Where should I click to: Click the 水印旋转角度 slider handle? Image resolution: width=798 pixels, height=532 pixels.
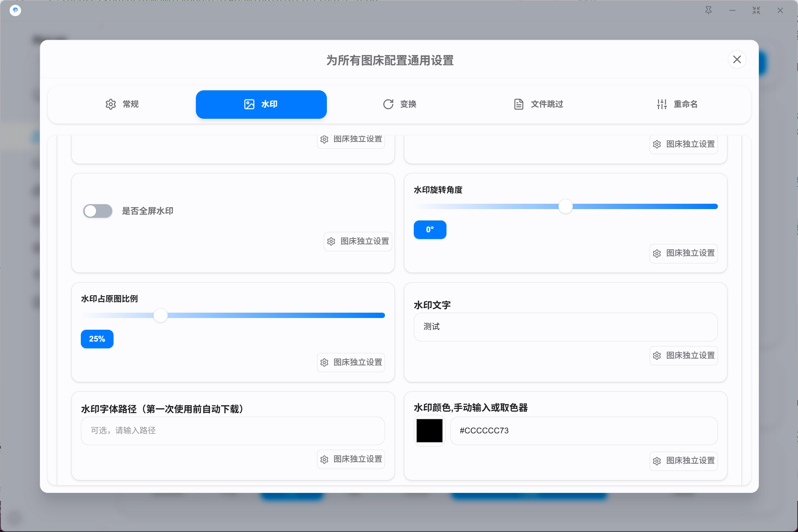pyautogui.click(x=566, y=206)
